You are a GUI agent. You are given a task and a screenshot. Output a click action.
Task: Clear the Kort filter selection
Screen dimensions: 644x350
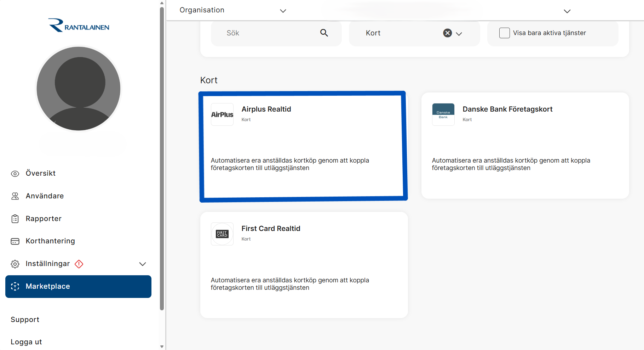448,33
